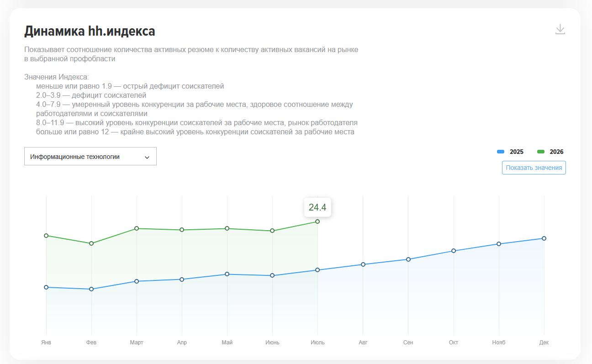592x364 pixels.
Task: Toggle the 2026 series in the legend
Action: tap(550, 152)
